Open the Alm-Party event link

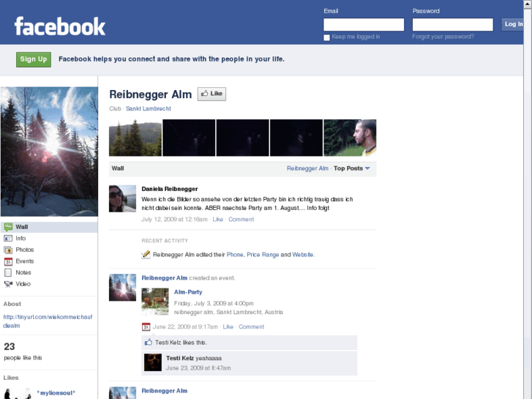[x=188, y=292]
